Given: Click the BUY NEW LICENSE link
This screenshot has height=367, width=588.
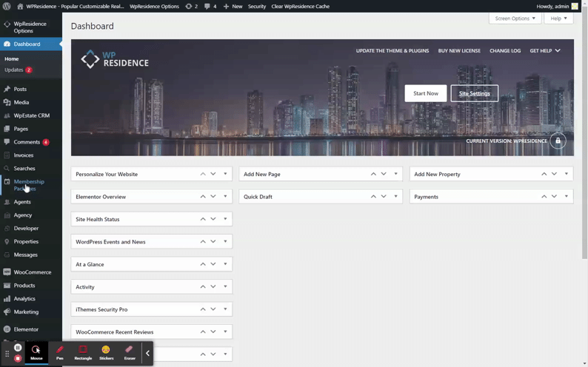Looking at the screenshot, I should tap(459, 50).
